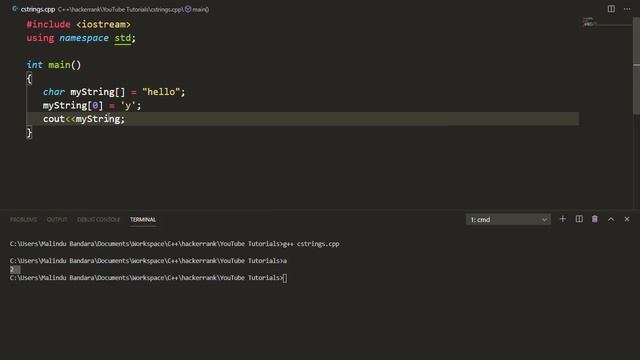Kill terminal with trash icon

click(x=595, y=219)
